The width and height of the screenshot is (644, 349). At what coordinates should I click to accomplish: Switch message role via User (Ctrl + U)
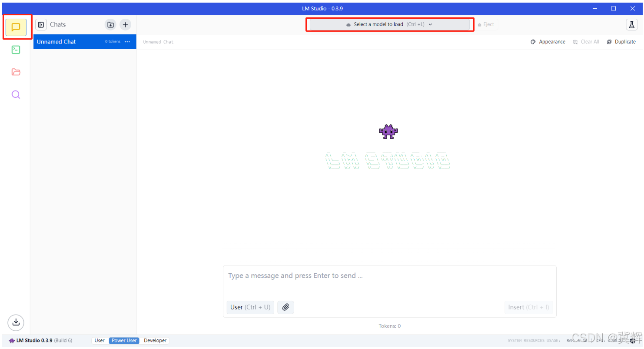[250, 307]
